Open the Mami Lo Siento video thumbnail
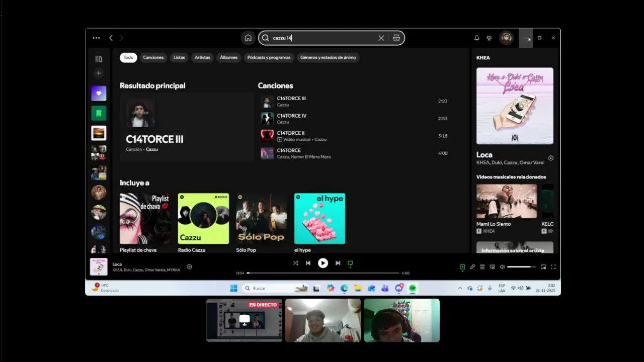 point(507,201)
